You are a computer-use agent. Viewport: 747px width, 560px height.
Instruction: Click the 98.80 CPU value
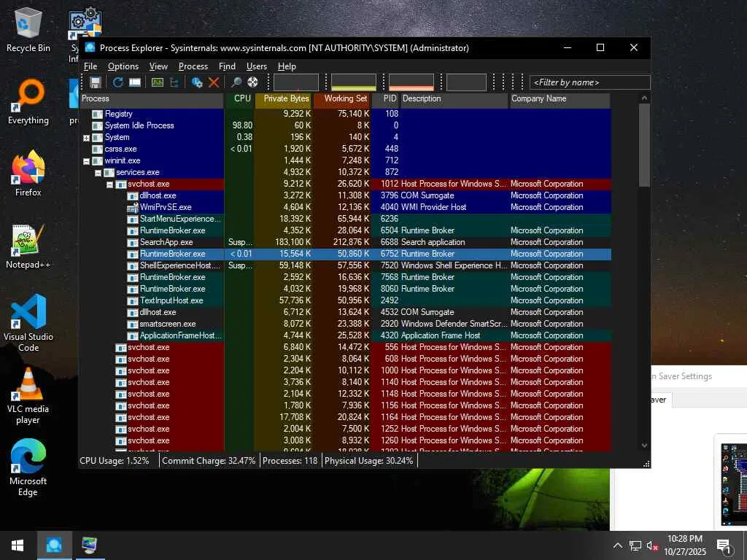[242, 125]
